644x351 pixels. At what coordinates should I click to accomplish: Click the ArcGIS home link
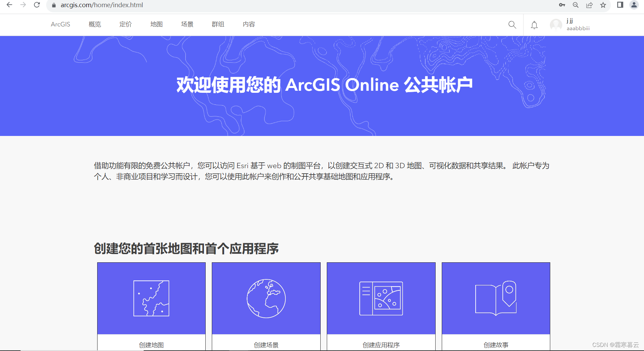(x=60, y=24)
